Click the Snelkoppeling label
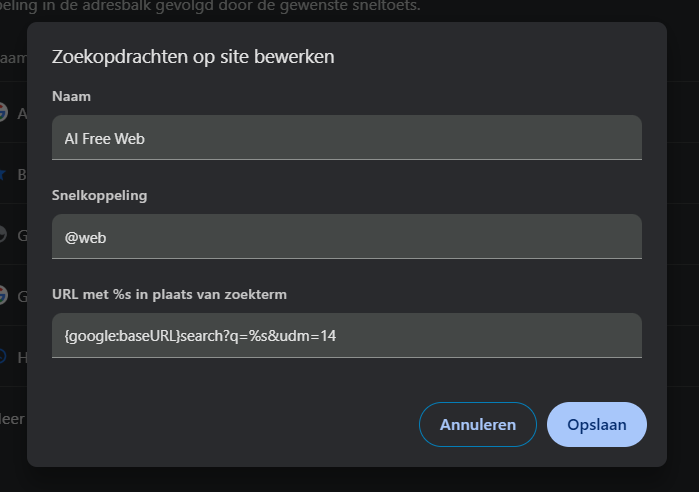The width and height of the screenshot is (699, 492). [99, 195]
